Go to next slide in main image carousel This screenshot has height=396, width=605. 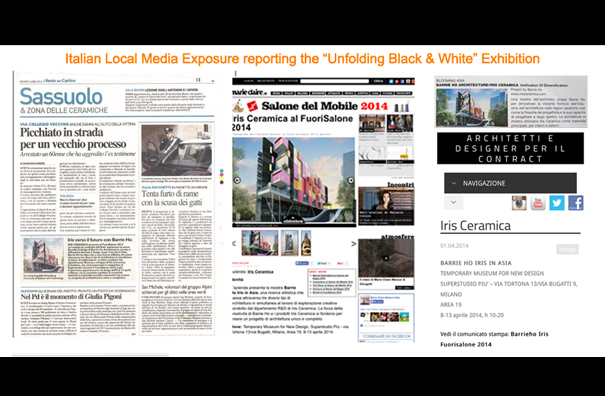pos(350,180)
